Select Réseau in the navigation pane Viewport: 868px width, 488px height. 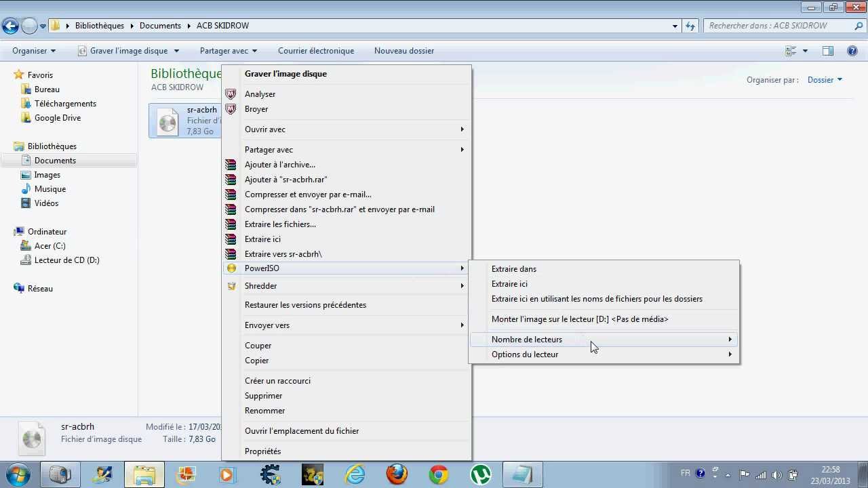pyautogui.click(x=40, y=289)
